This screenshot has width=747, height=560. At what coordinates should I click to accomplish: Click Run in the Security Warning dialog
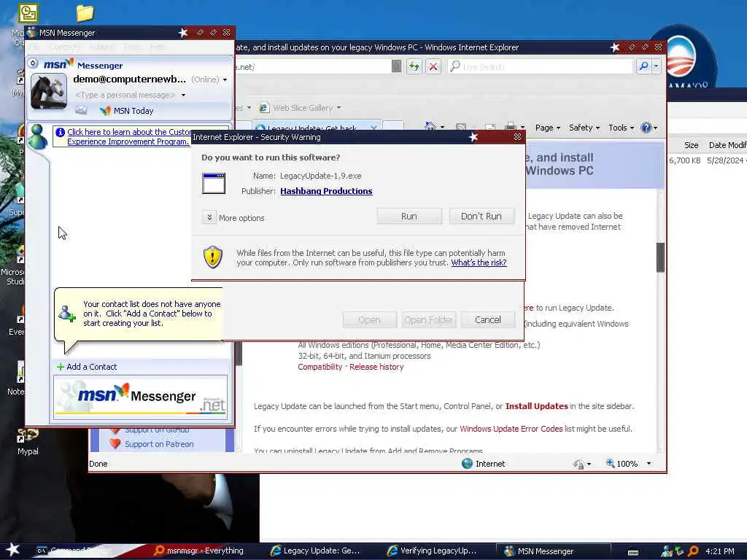point(409,216)
